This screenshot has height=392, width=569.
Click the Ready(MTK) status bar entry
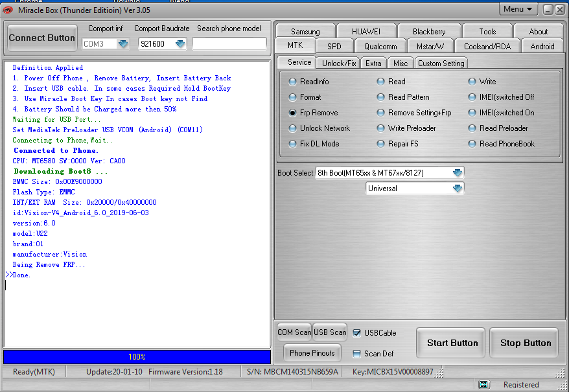tap(34, 372)
